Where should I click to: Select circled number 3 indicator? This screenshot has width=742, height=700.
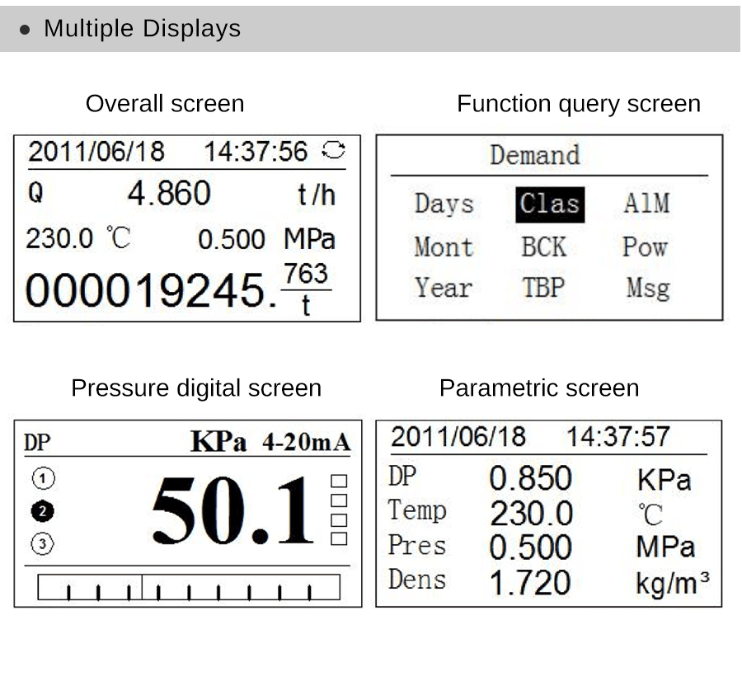pos(42,543)
